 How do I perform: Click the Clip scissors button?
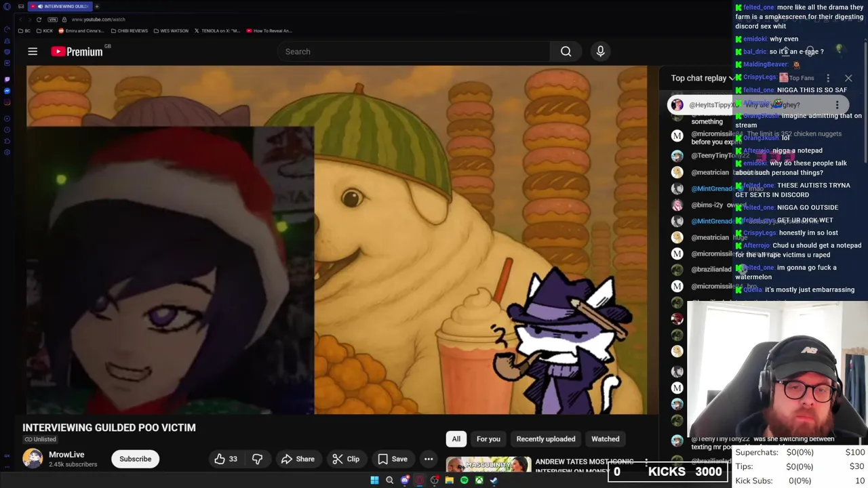[346, 459]
